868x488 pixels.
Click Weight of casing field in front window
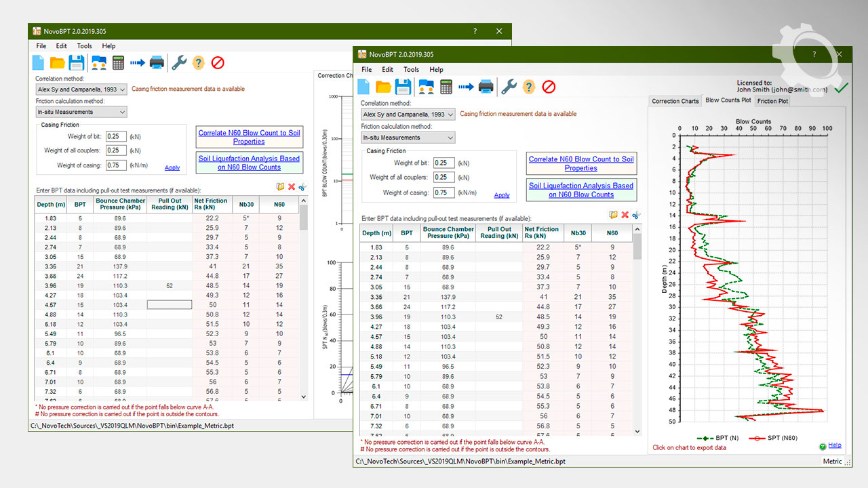click(x=443, y=192)
